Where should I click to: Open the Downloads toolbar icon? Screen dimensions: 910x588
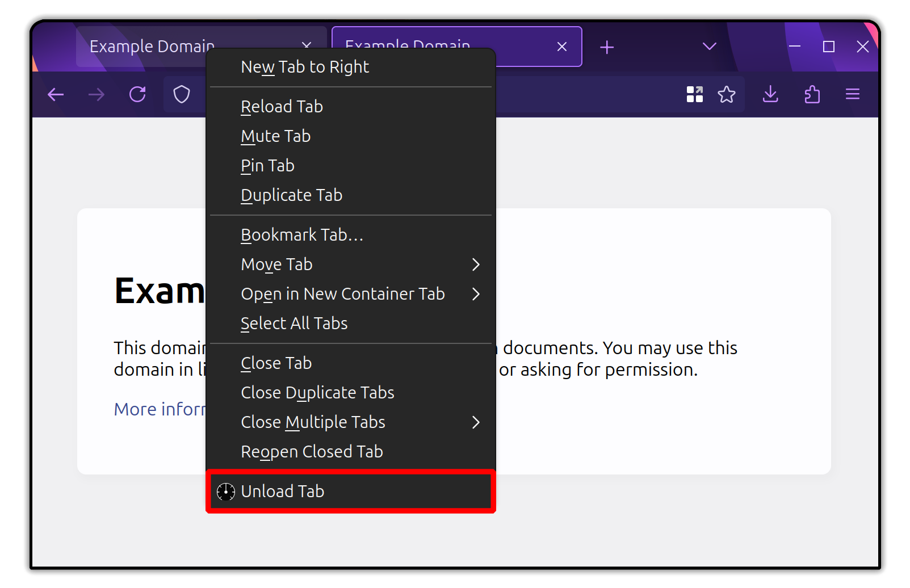(770, 94)
